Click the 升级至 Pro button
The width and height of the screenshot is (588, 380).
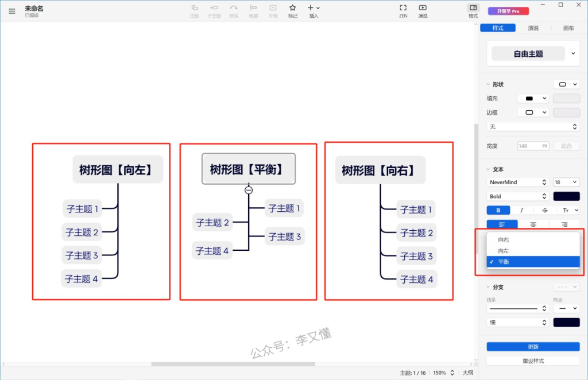point(504,11)
